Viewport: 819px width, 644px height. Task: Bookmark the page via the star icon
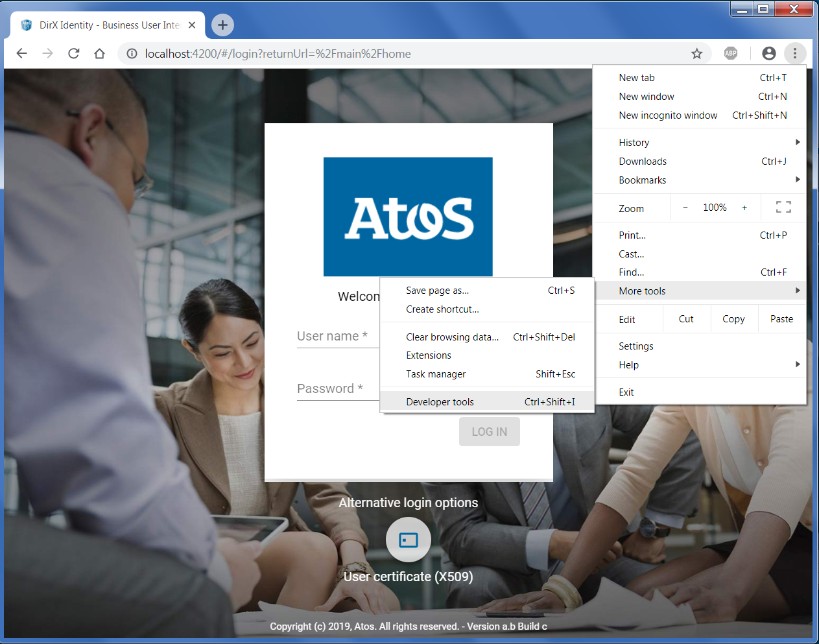click(x=696, y=53)
